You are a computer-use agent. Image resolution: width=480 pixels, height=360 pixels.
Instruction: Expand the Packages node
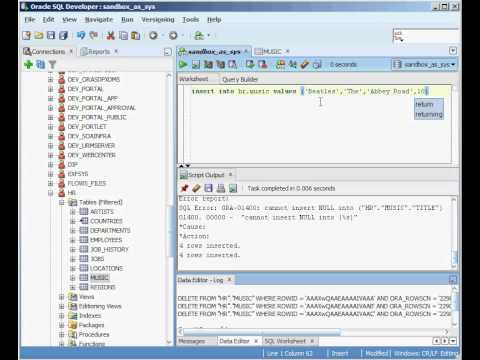62,325
